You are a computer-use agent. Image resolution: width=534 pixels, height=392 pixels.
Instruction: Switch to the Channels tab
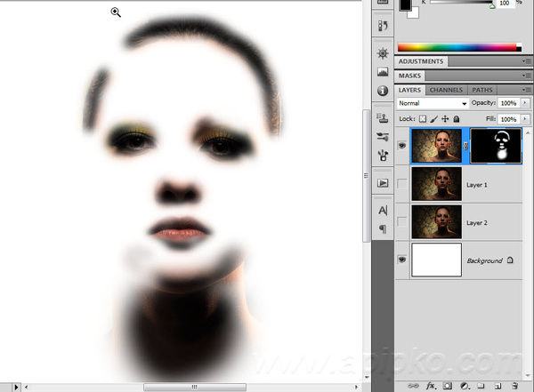point(446,90)
